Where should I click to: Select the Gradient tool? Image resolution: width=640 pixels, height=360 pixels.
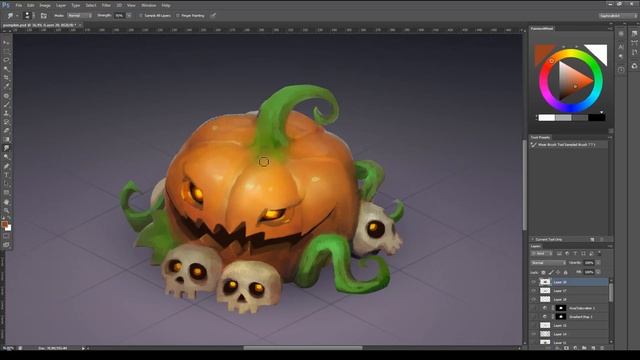pyautogui.click(x=6, y=140)
